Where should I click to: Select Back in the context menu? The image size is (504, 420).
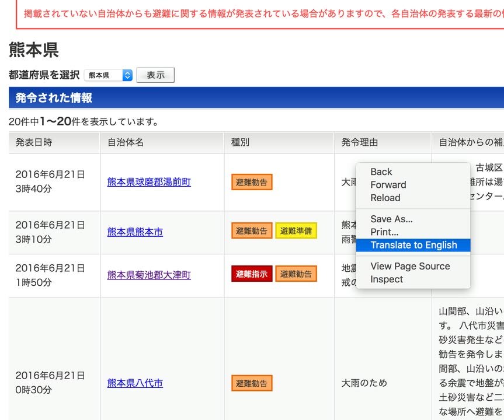coord(381,171)
